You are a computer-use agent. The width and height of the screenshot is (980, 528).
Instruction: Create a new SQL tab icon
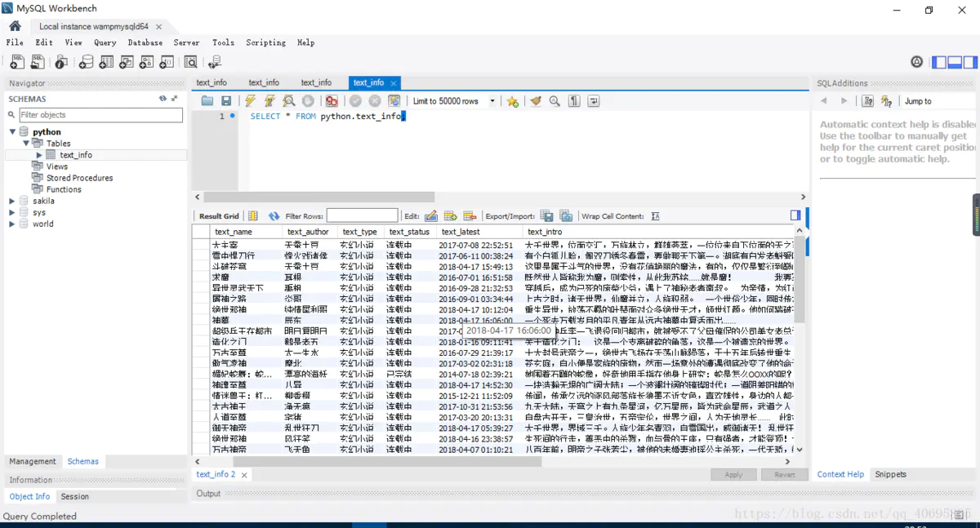[x=17, y=62]
